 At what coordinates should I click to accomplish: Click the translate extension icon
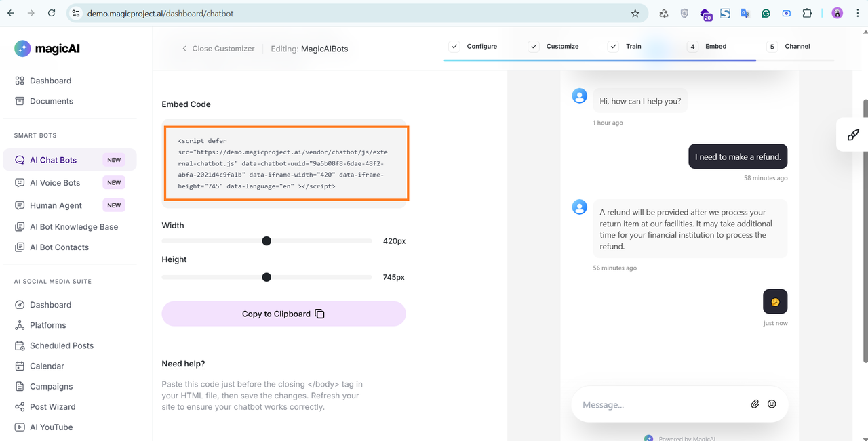745,13
